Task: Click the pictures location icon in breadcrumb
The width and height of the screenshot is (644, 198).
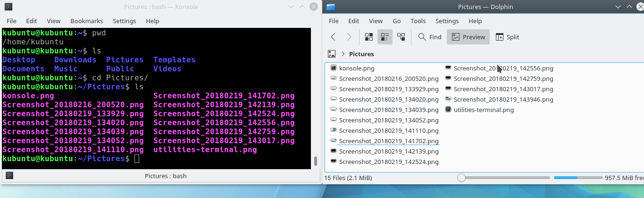Action: [332, 54]
